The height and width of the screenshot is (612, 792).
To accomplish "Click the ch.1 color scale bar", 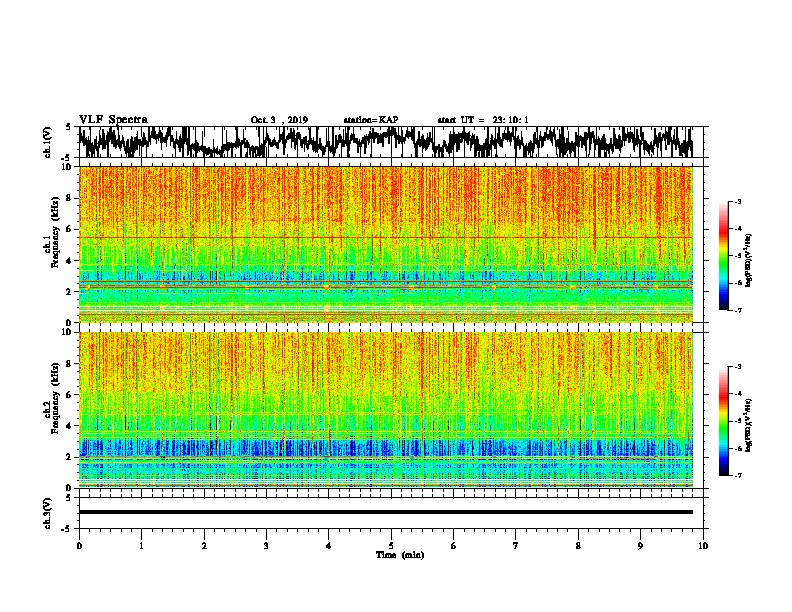I will (724, 256).
